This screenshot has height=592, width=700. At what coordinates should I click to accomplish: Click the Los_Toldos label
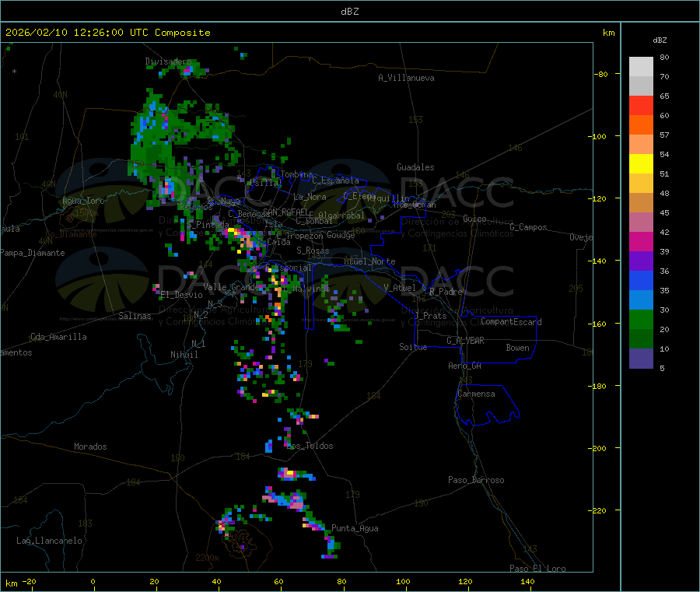[310, 446]
